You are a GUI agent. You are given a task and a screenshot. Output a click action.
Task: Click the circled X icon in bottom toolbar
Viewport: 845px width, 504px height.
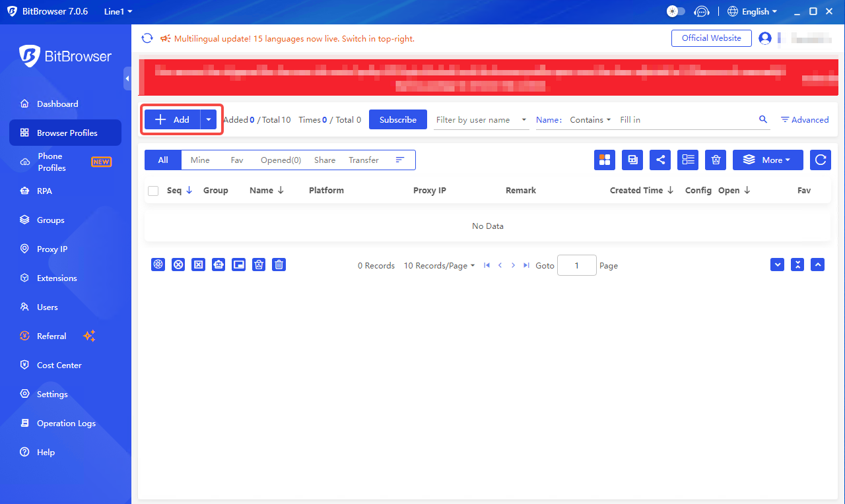coord(178,265)
